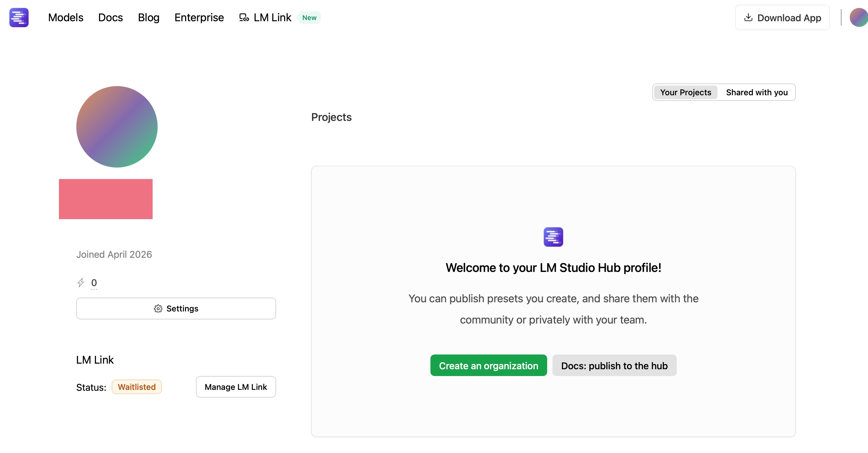Image resolution: width=868 pixels, height=453 pixels.
Task: Open Docs: publish to the hub
Action: tap(614, 366)
